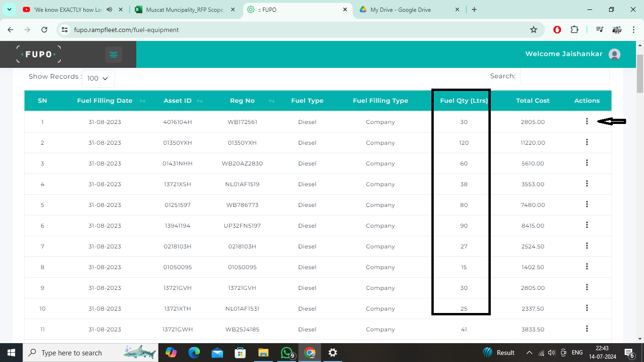Screen dimensions: 644x362
Task: Toggle sorting on Reg No column
Action: tap(272, 100)
